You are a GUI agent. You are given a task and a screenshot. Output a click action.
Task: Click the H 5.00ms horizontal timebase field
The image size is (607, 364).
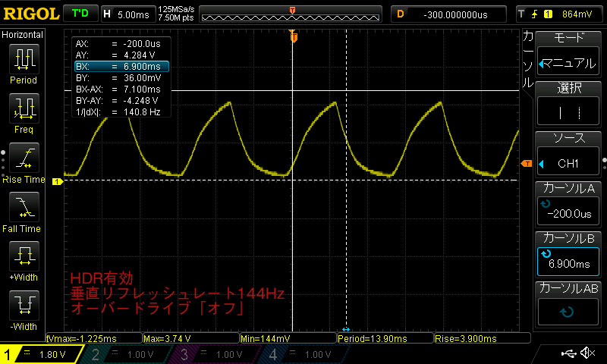tap(127, 14)
